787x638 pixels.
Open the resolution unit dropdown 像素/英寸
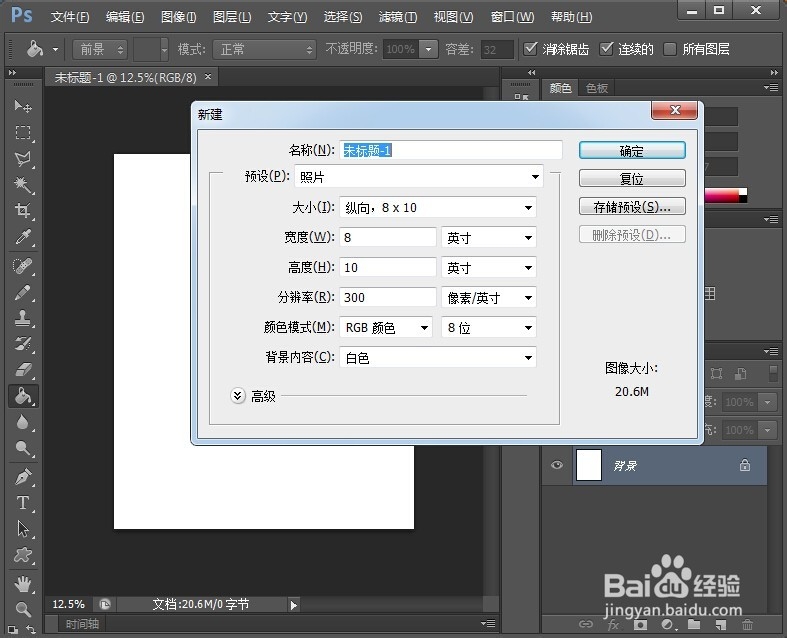488,298
